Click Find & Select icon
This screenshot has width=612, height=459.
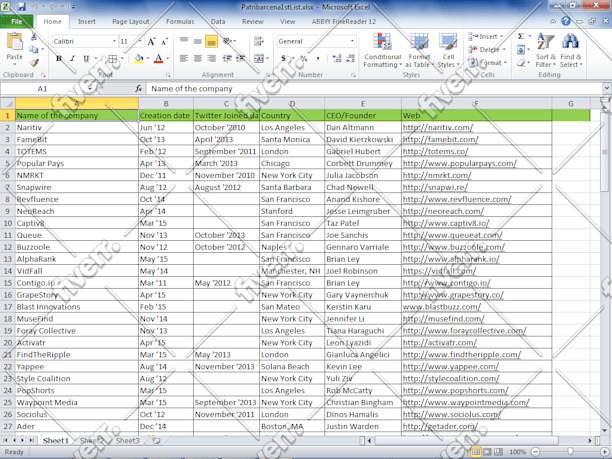tap(571, 50)
